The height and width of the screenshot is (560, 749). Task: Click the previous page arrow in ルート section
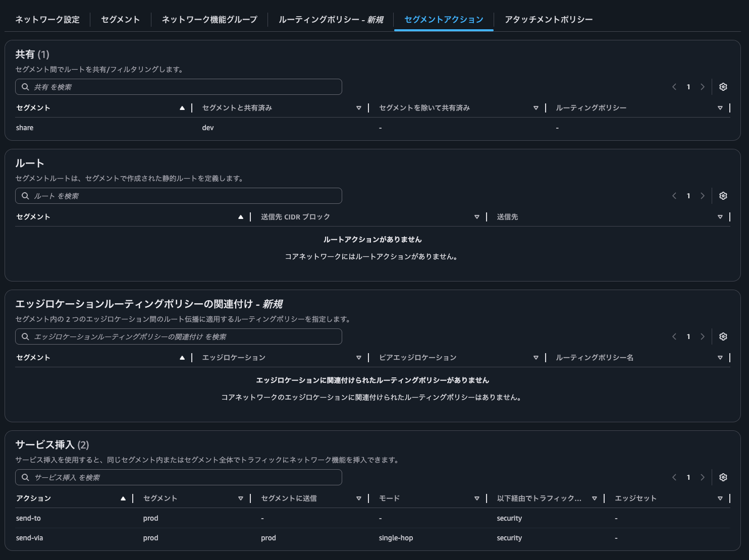click(x=674, y=195)
